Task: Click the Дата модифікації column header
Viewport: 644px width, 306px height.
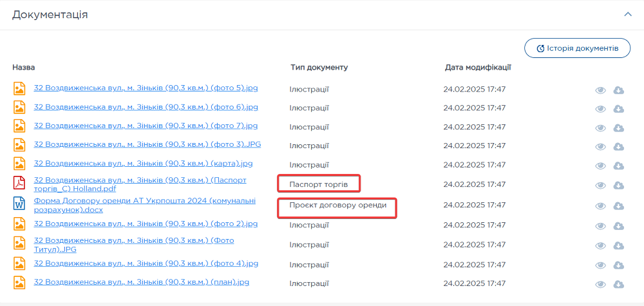Action: (x=477, y=67)
